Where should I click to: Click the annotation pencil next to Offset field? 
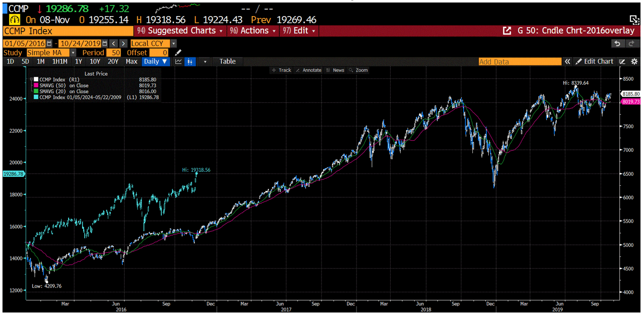pyautogui.click(x=178, y=53)
